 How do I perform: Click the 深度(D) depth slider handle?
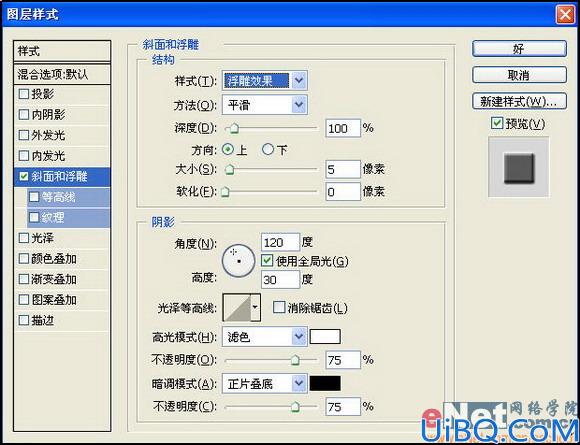coord(234,128)
